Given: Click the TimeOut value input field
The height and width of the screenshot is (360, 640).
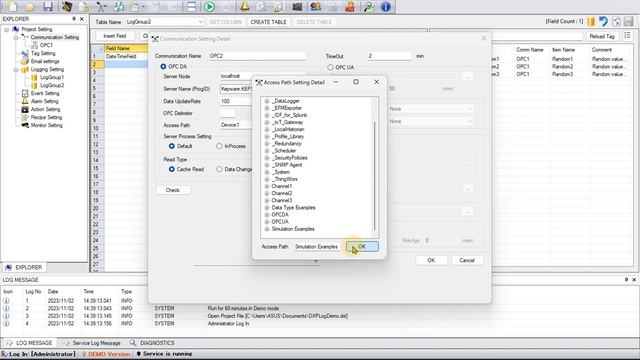Looking at the screenshot, I should click(x=389, y=56).
